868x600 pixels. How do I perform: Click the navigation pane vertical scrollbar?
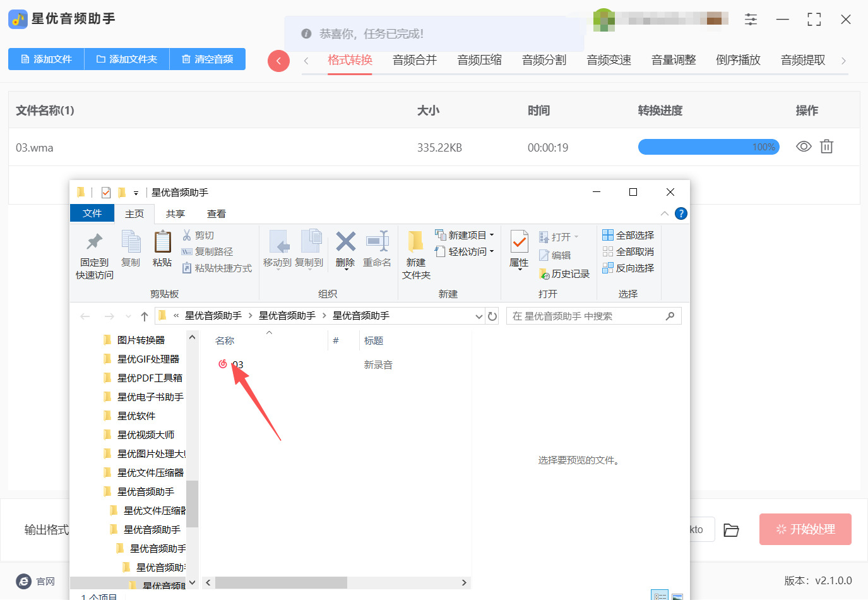pyautogui.click(x=192, y=503)
